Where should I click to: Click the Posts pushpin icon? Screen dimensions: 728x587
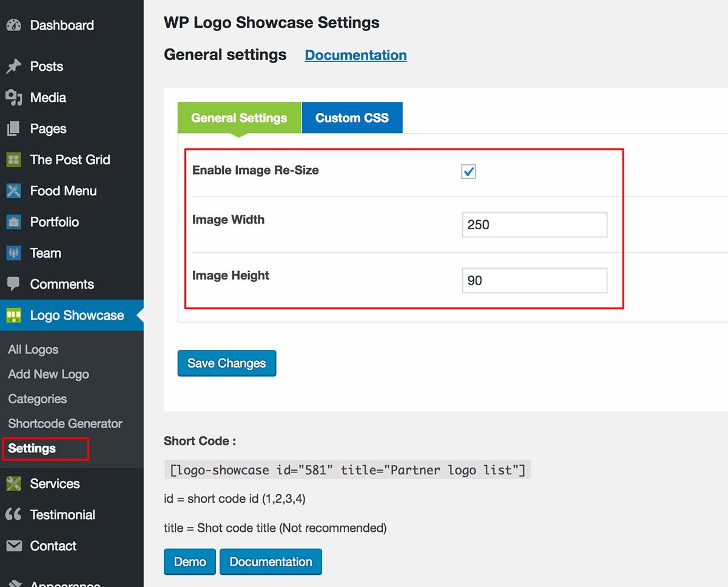coord(13,67)
